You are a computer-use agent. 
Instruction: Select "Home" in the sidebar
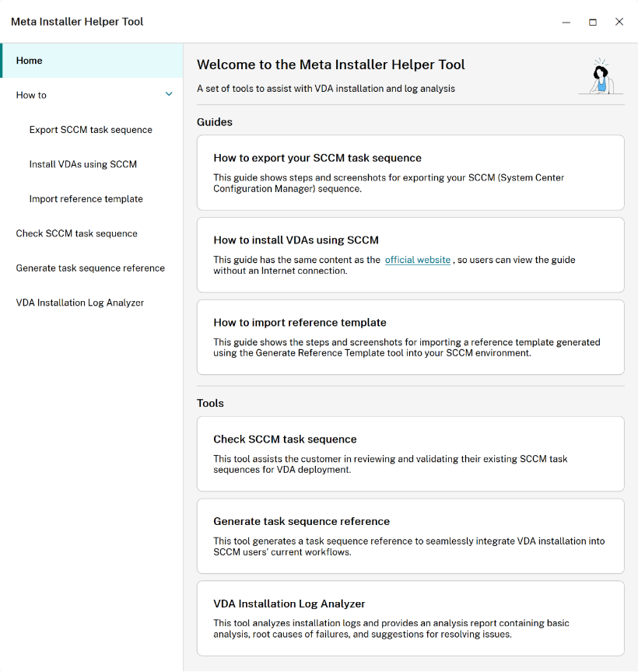[x=29, y=60]
